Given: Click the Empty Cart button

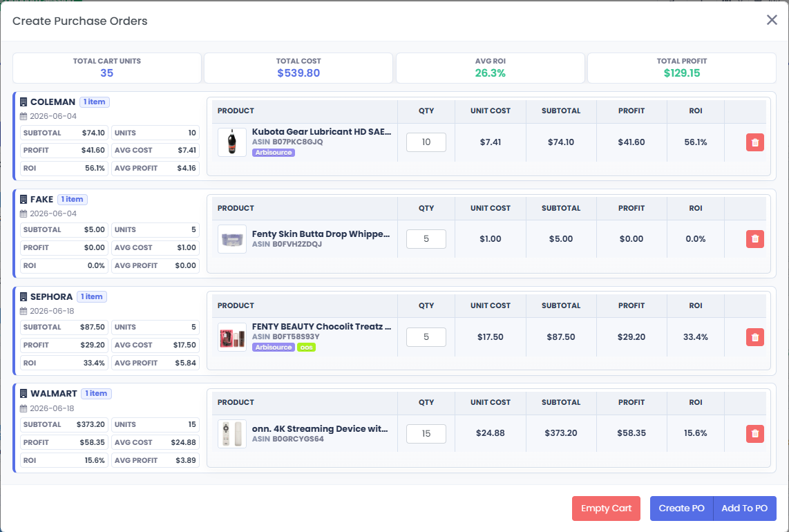Looking at the screenshot, I should coord(606,509).
